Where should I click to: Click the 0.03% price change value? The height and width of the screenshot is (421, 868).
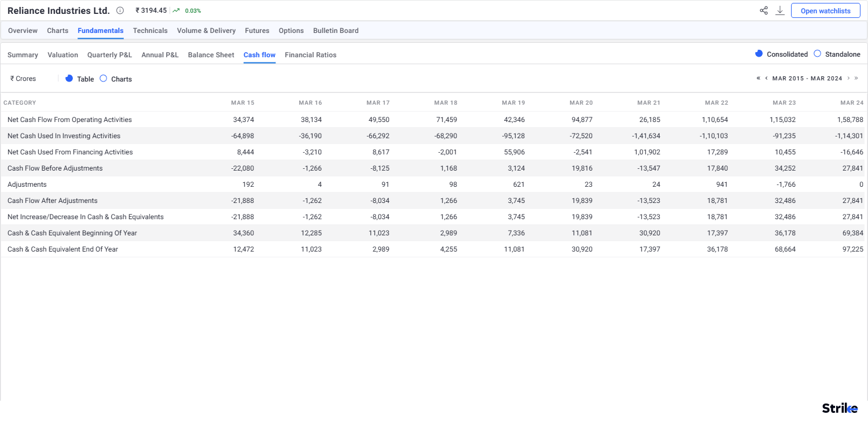(x=193, y=11)
